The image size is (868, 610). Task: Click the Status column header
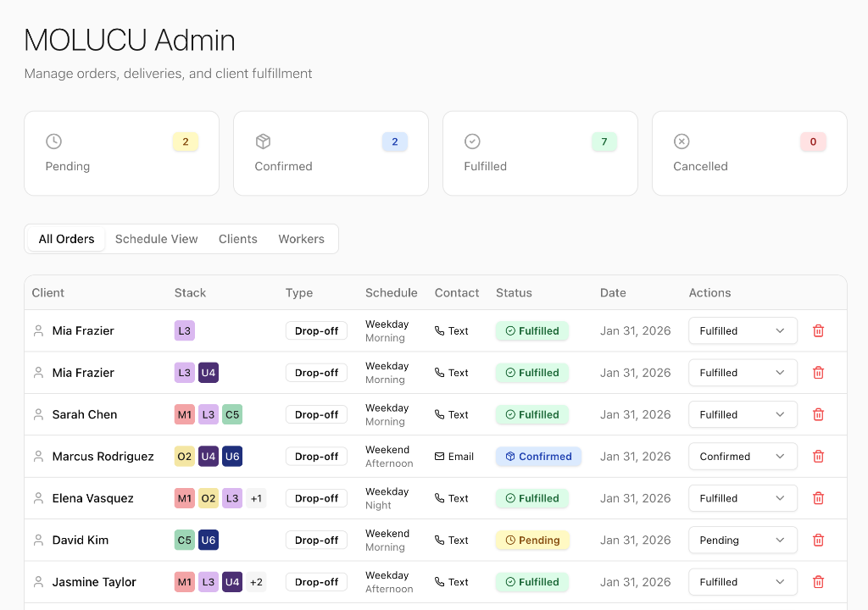pyautogui.click(x=514, y=293)
